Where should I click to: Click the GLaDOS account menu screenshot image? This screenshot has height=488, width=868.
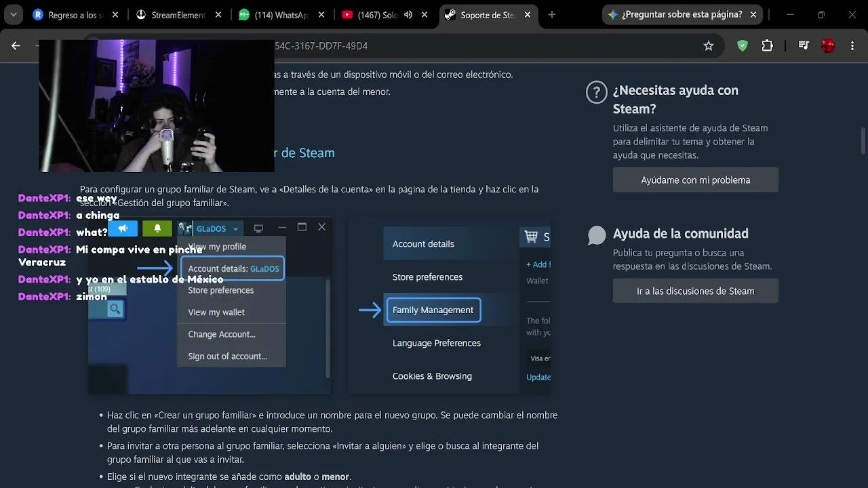(x=210, y=306)
